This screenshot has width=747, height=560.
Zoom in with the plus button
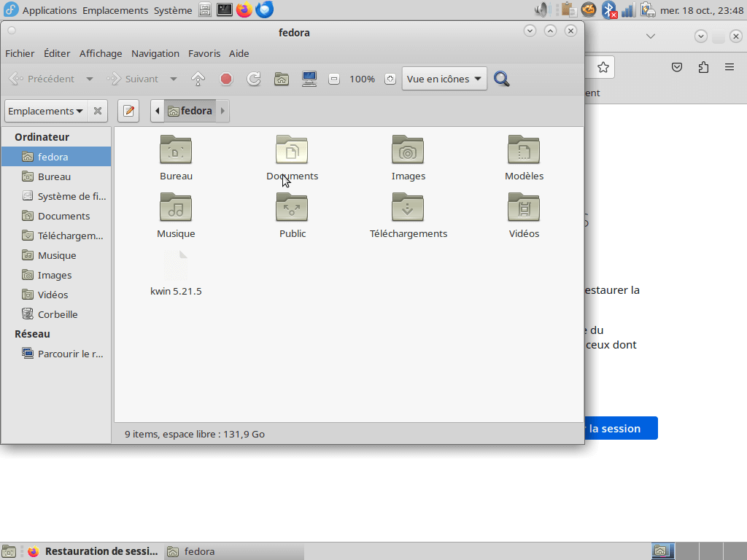coord(390,79)
